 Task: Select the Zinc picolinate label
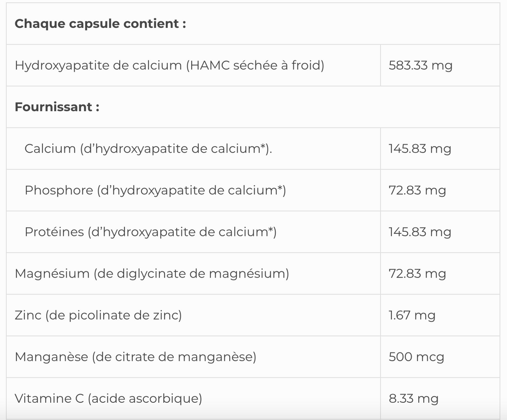pos(98,315)
